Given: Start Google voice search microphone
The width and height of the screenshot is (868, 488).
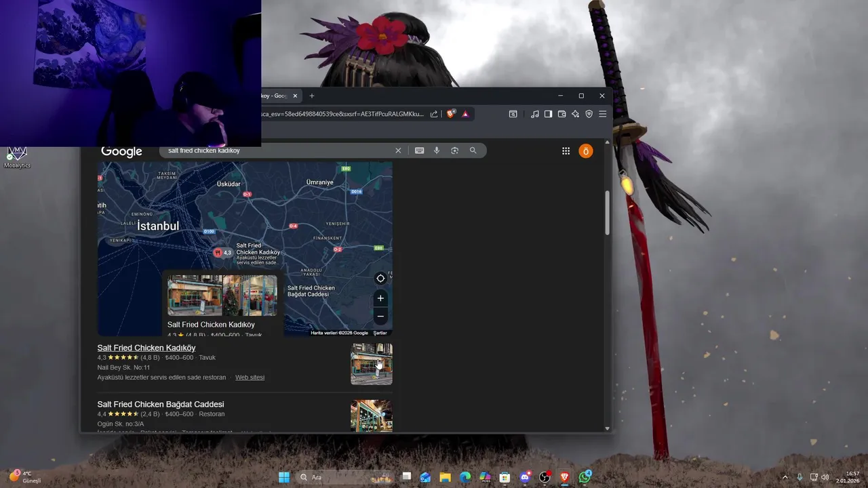Looking at the screenshot, I should pos(437,150).
